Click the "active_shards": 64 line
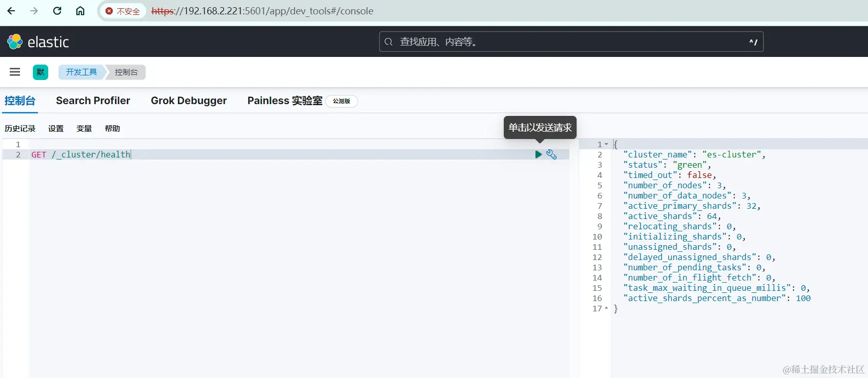This screenshot has height=378, width=868. click(x=672, y=216)
